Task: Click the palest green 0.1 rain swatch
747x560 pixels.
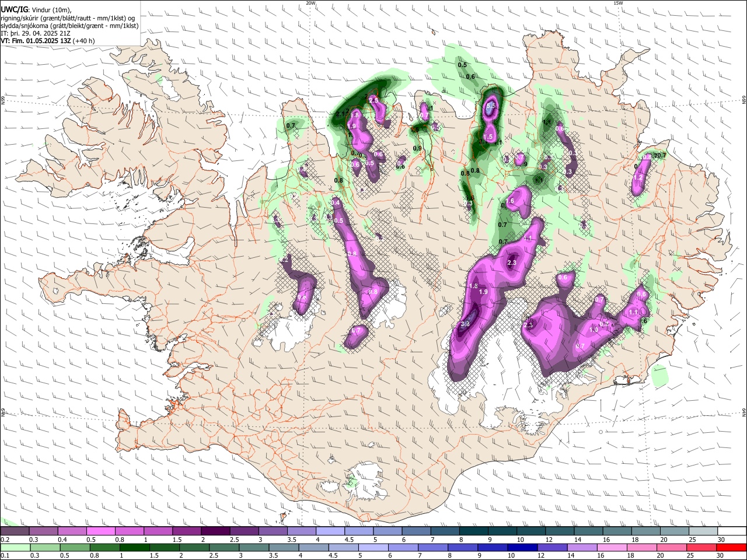Action: [x=15, y=548]
